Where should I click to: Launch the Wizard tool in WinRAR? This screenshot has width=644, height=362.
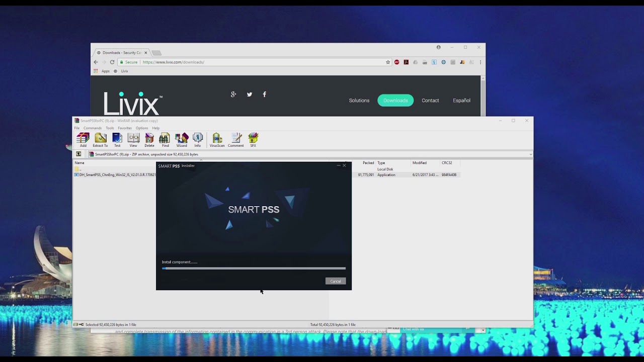[182, 140]
